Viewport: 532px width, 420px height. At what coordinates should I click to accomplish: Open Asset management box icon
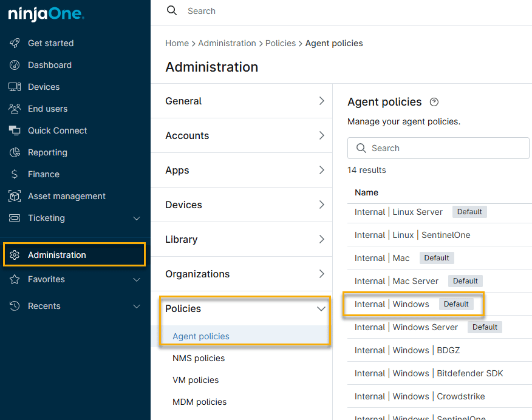(15, 196)
